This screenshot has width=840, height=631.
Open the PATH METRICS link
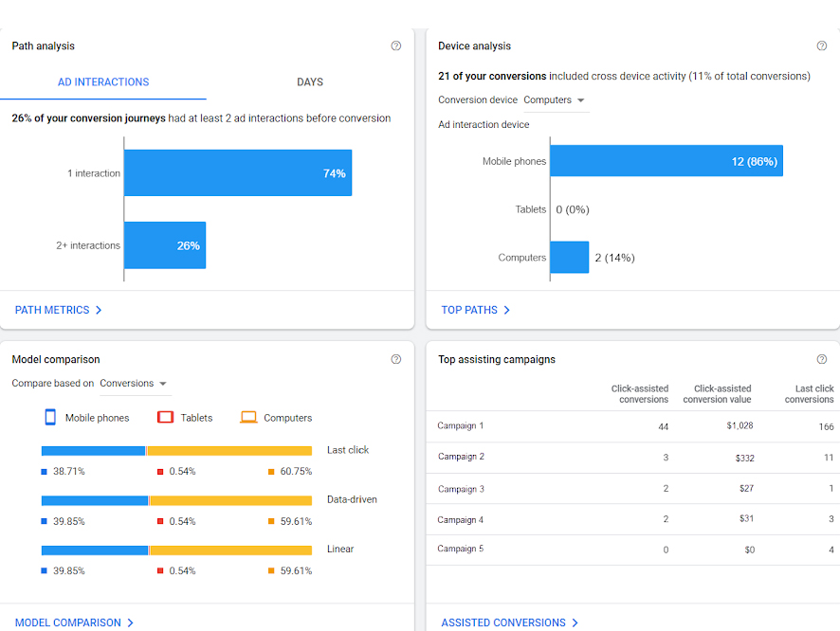pyautogui.click(x=52, y=310)
